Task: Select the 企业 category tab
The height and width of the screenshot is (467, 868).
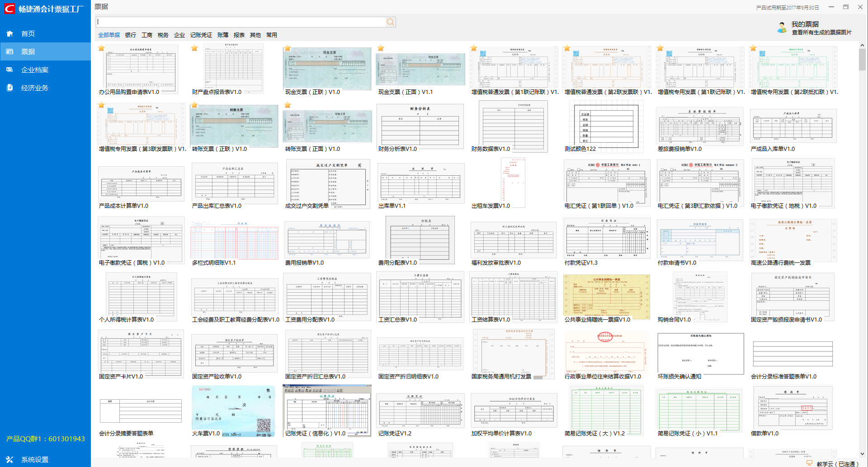Action: point(179,35)
